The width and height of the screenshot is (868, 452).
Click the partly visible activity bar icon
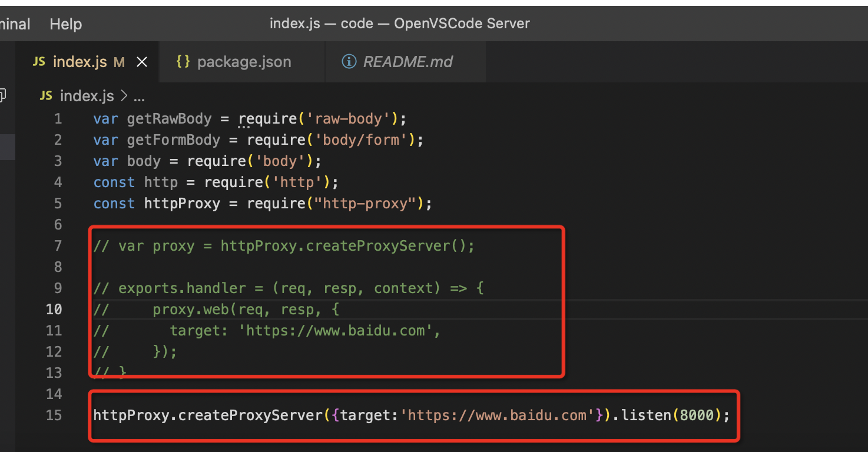(x=3, y=94)
